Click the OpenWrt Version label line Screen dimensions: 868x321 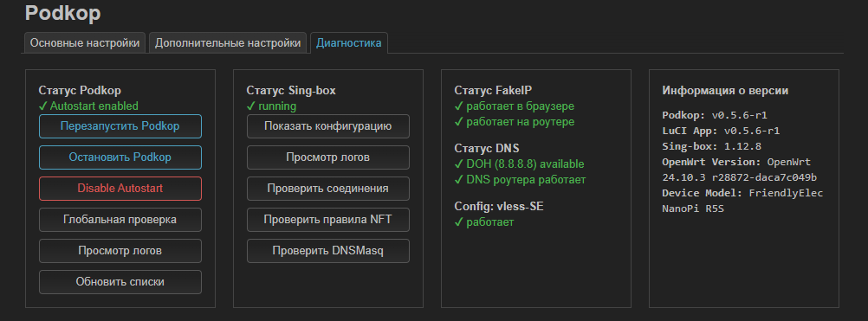point(736,162)
